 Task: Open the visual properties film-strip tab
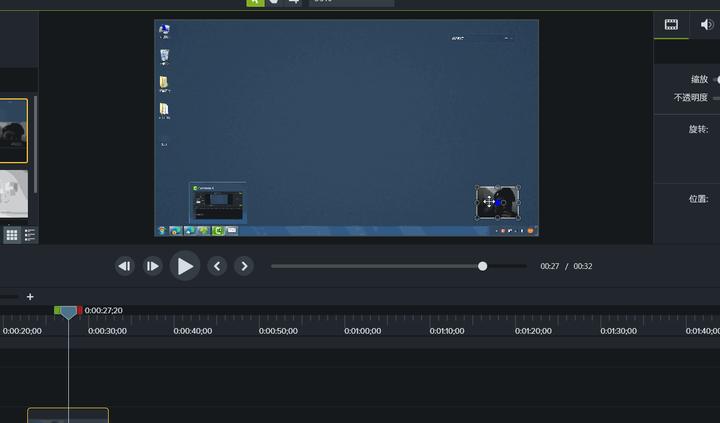click(671, 25)
